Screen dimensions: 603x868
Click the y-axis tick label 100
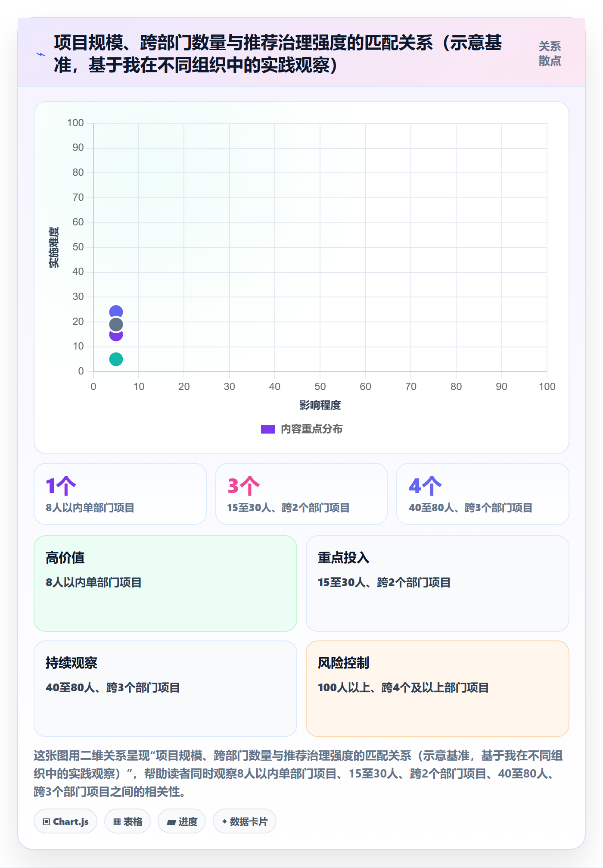75,123
